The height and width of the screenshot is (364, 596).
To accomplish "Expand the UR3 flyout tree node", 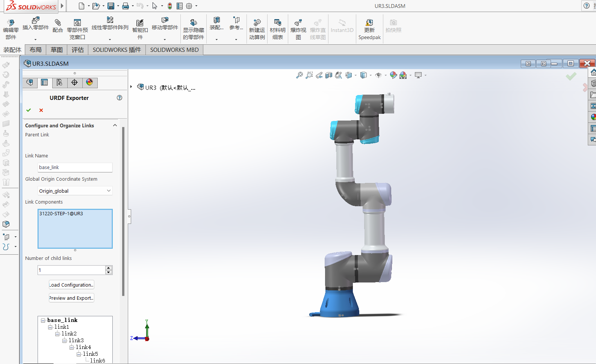I will tap(131, 87).
